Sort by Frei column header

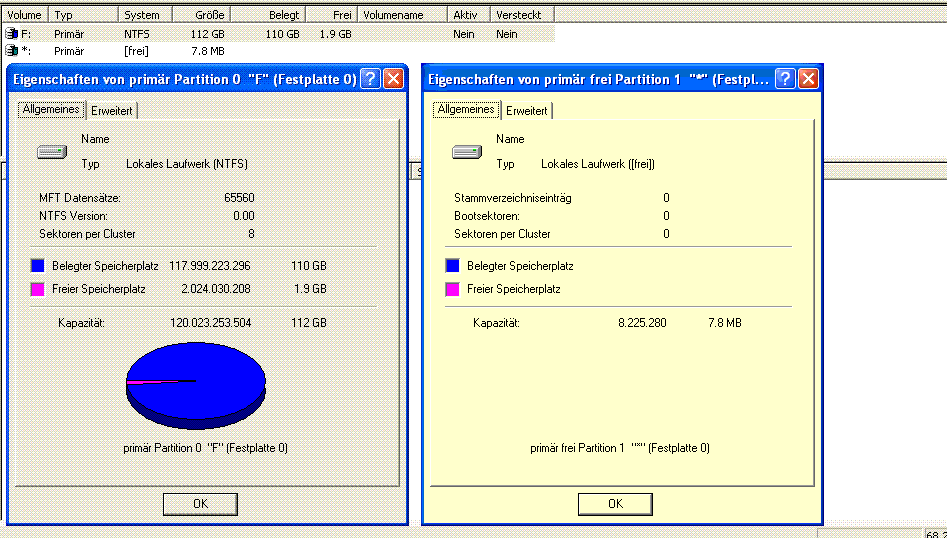332,15
